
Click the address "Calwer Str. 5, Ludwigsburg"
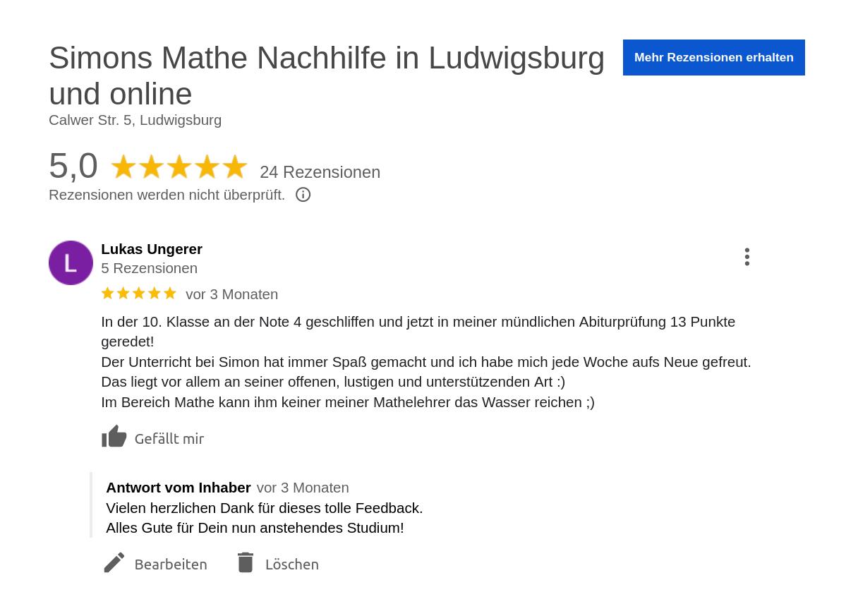pos(135,120)
